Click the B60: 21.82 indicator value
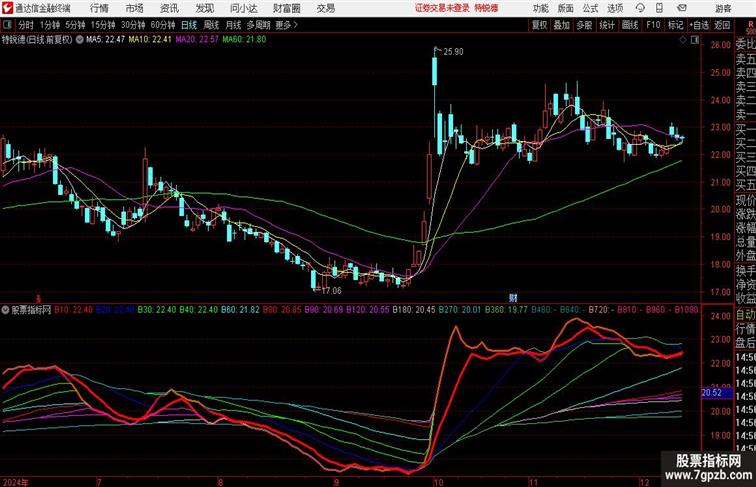Viewport: 756px width, 487px height. 241,310
